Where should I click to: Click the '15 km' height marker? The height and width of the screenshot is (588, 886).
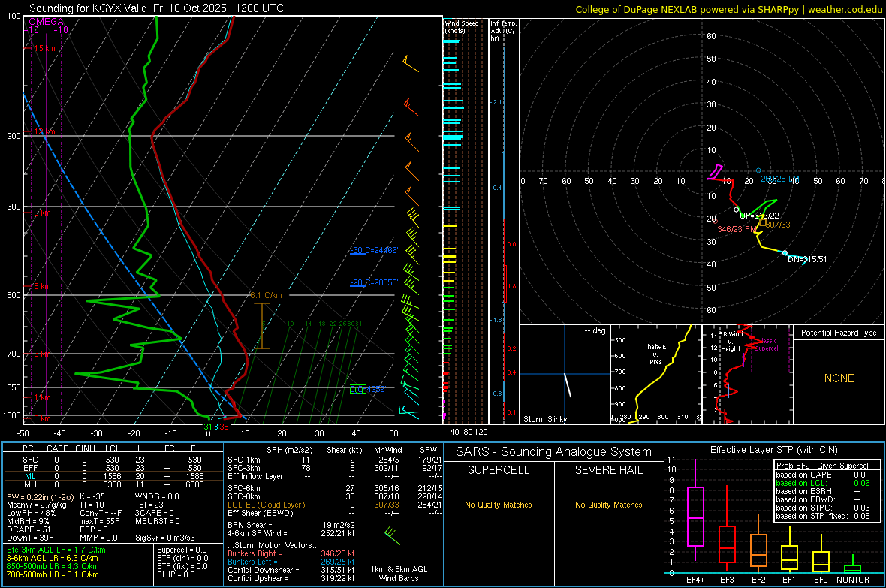tap(44, 48)
